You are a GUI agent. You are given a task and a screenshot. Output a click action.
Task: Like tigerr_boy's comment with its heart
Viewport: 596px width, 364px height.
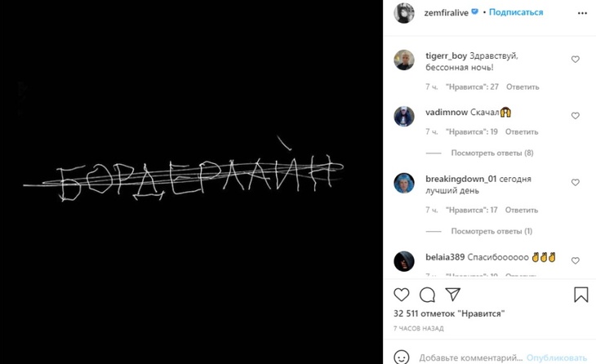click(575, 60)
